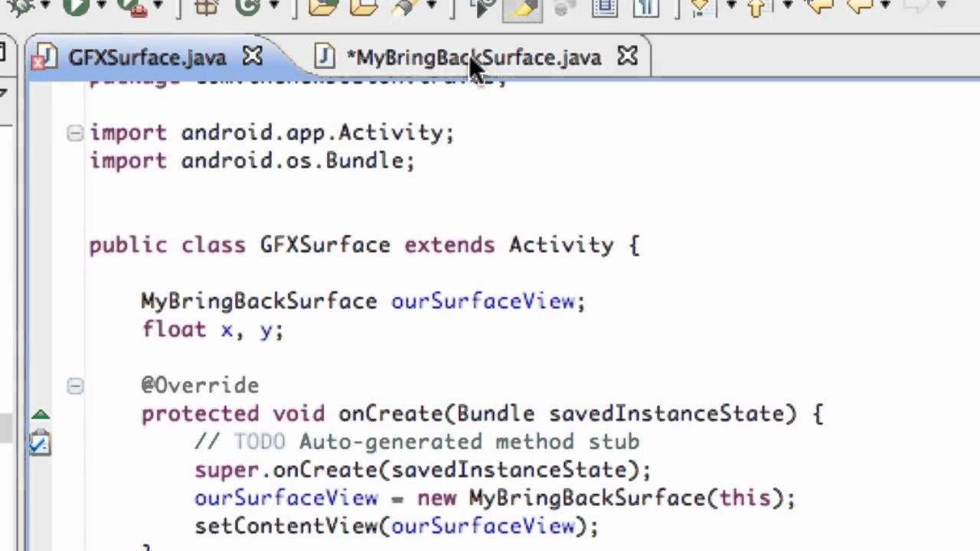Click the 'setContentView(ourSurfaceView);' line
This screenshot has height=551, width=980.
[397, 527]
